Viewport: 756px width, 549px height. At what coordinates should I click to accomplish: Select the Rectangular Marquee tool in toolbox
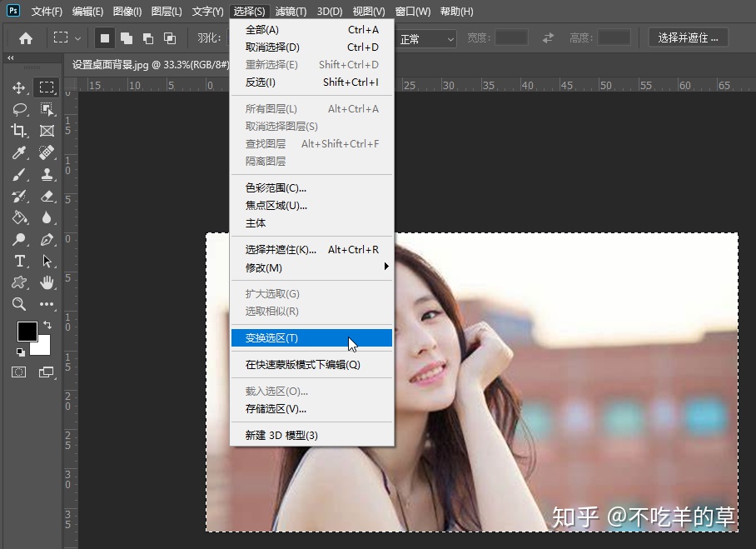point(47,87)
